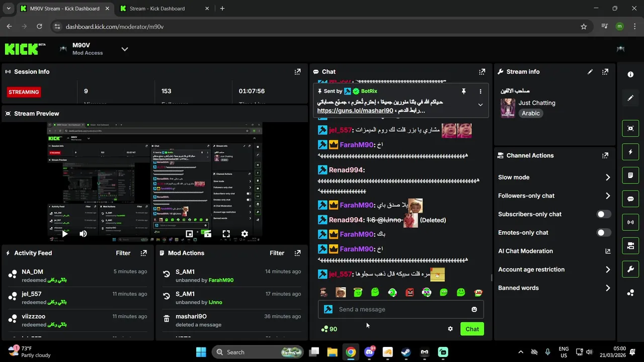This screenshot has height=362, width=644.
Task: Expand the pinned message chevron
Action: pyautogui.click(x=480, y=105)
